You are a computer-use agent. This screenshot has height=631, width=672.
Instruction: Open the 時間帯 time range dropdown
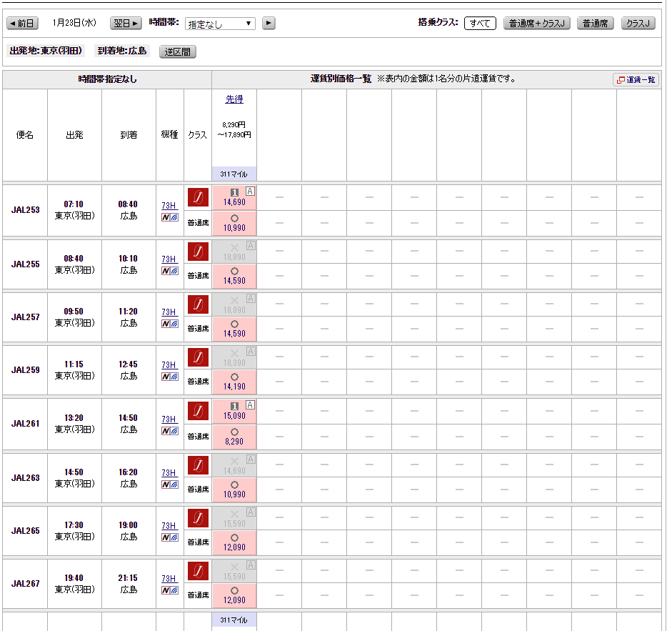point(220,24)
